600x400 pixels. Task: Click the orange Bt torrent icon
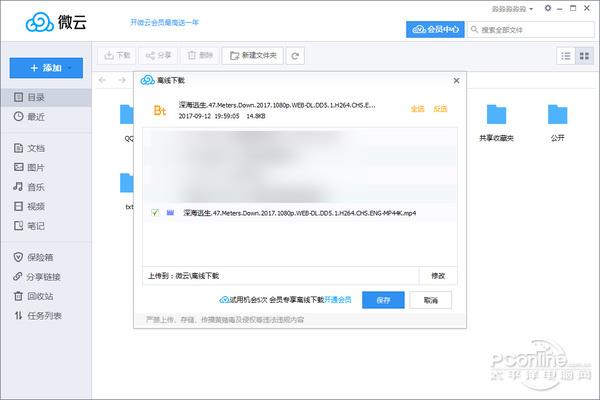click(x=160, y=111)
